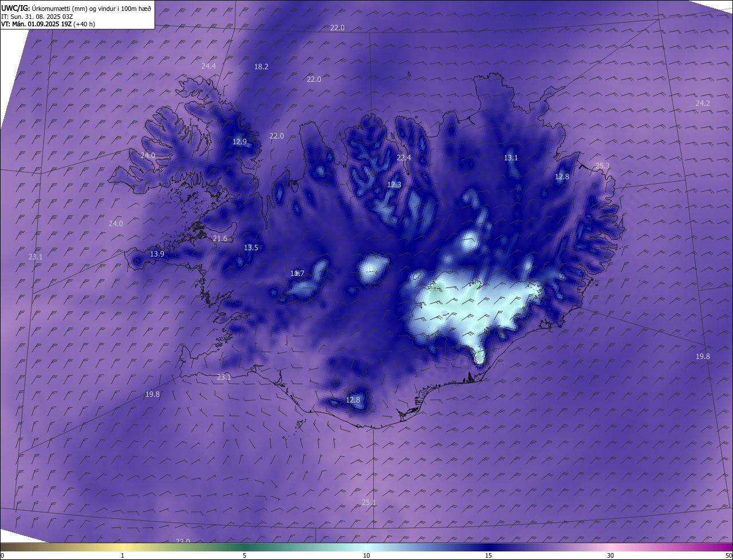733x560 pixels.
Task: Click legend tick label 30
Action: (610, 555)
